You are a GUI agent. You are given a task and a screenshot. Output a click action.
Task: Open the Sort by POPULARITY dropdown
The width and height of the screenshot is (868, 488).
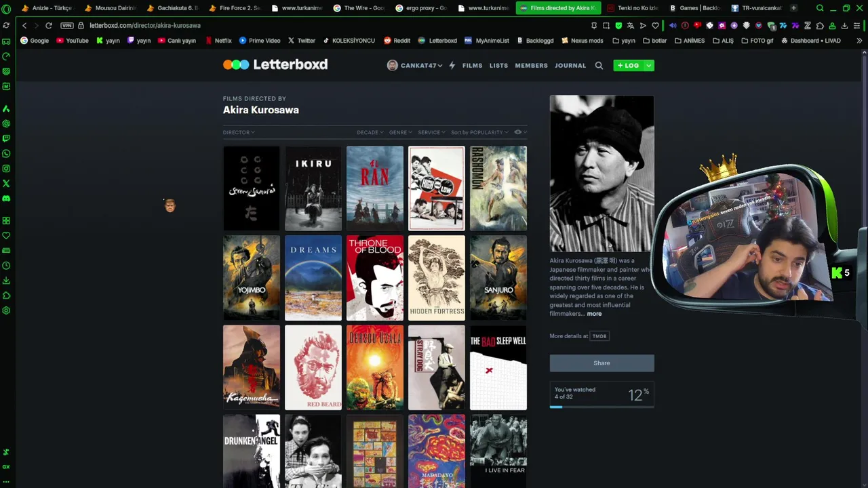pos(479,132)
